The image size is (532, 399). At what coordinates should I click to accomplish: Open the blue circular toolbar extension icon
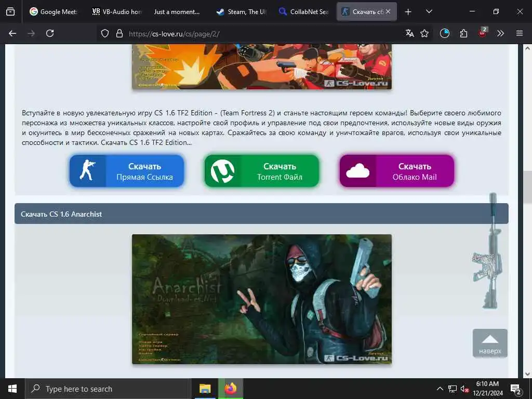(x=445, y=33)
